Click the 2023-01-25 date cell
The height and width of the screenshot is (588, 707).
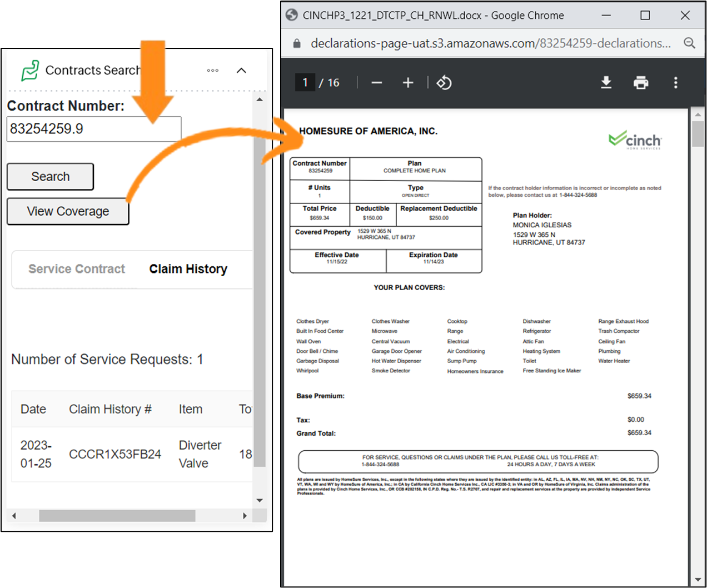pyautogui.click(x=36, y=454)
